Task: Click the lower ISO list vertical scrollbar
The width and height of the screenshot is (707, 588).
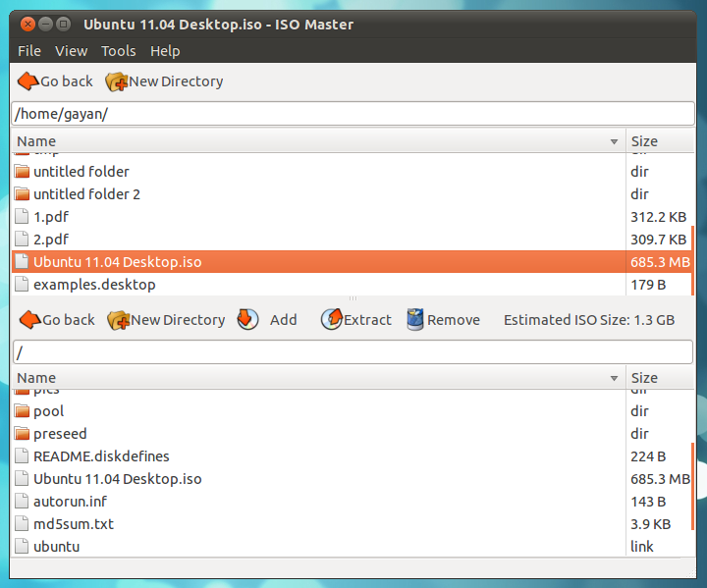Action: click(692, 486)
